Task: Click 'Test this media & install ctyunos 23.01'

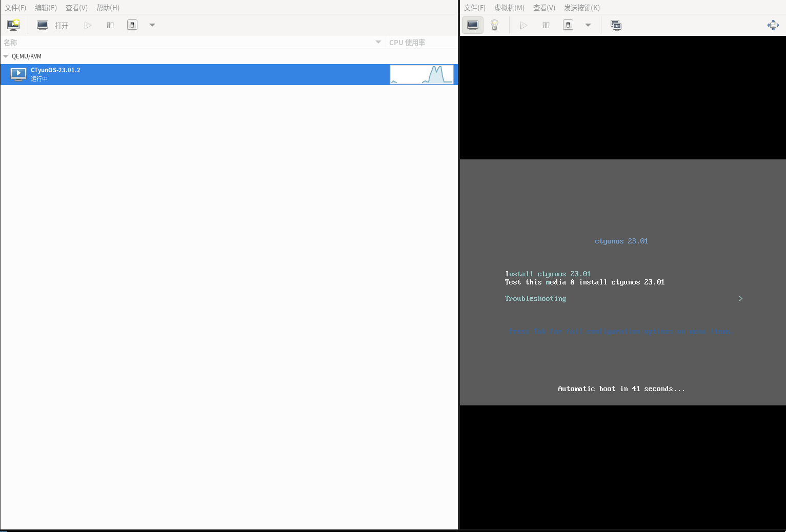Action: [585, 282]
